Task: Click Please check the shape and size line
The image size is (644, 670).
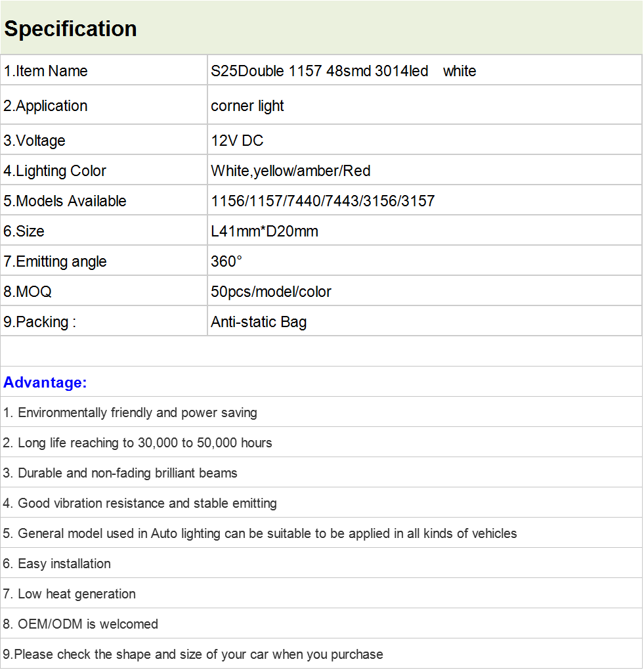Action: pos(193,654)
